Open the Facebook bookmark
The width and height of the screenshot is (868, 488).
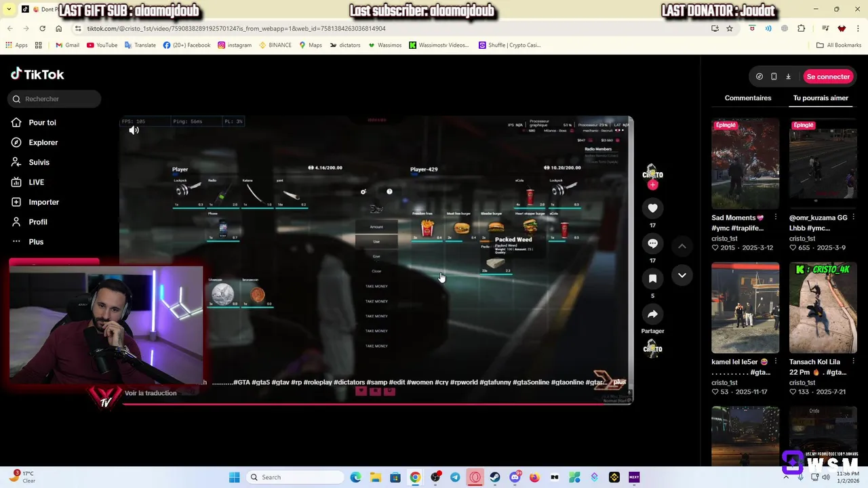coord(186,45)
